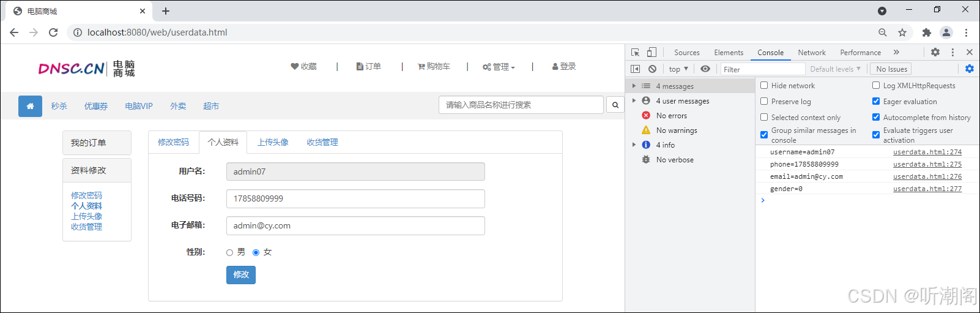980x313 pixels.
Task: Click the 电话号码 input field
Action: point(355,198)
